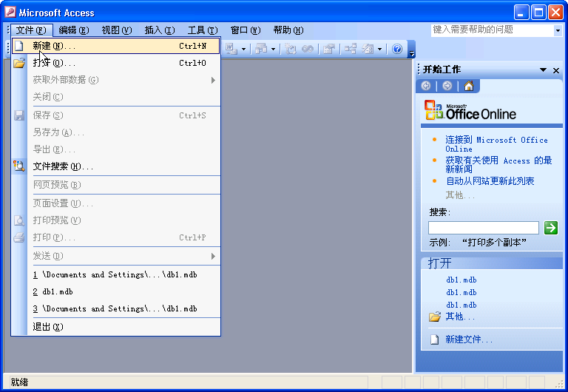
Task: Open the 帮助(H) menu
Action: [x=288, y=30]
